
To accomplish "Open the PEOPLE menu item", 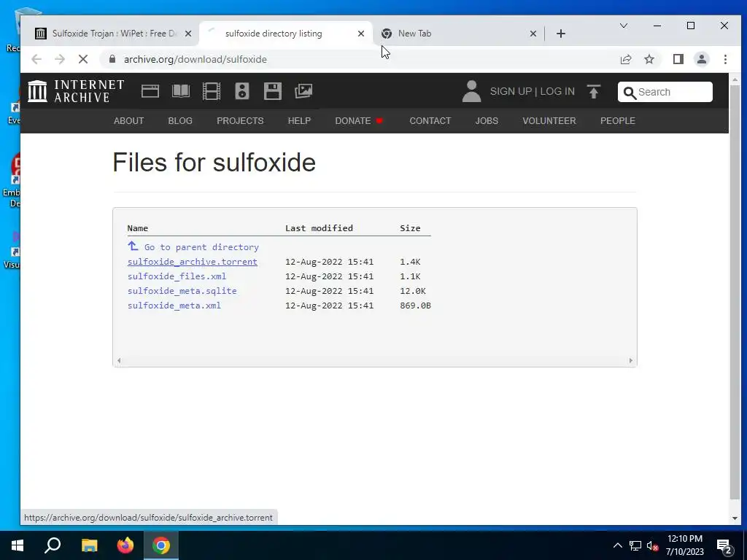I will click(617, 121).
